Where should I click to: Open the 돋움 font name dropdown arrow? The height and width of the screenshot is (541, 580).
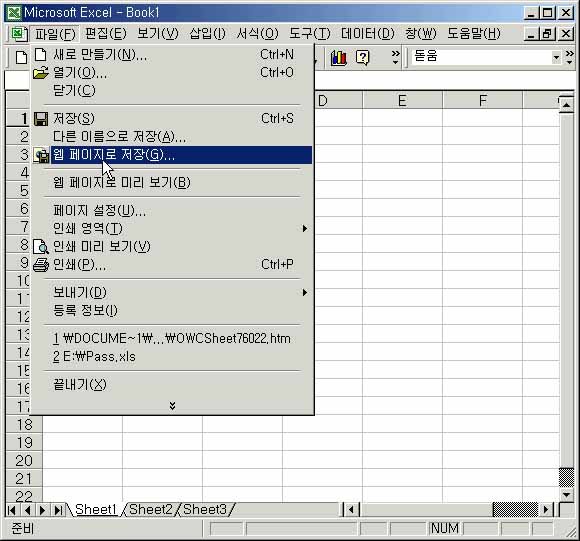click(556, 58)
